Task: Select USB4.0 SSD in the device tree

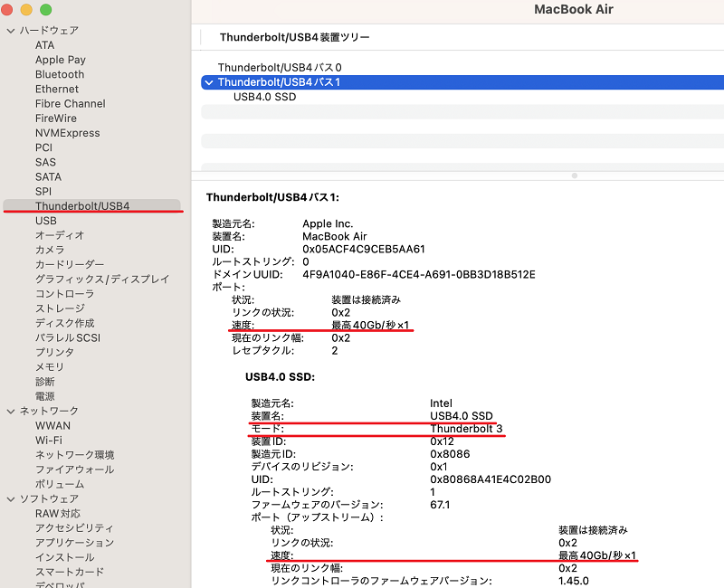Action: click(x=264, y=97)
